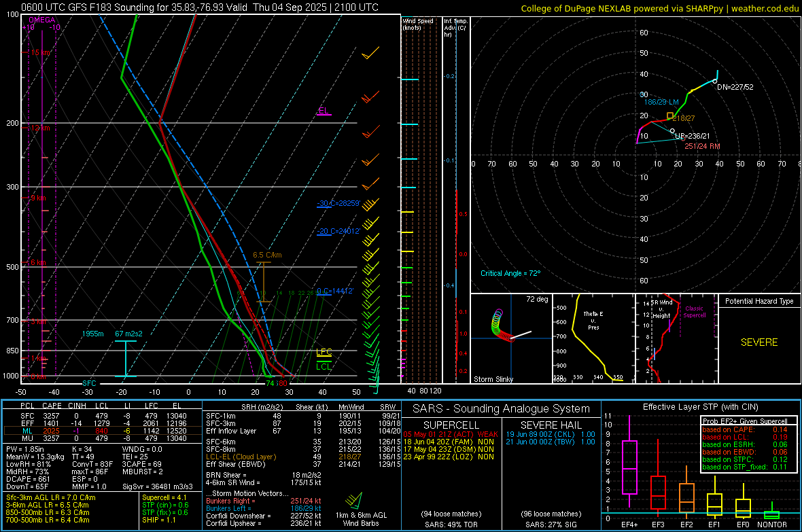
Task: Click the Potential Hazard Type header
Action: (x=759, y=301)
